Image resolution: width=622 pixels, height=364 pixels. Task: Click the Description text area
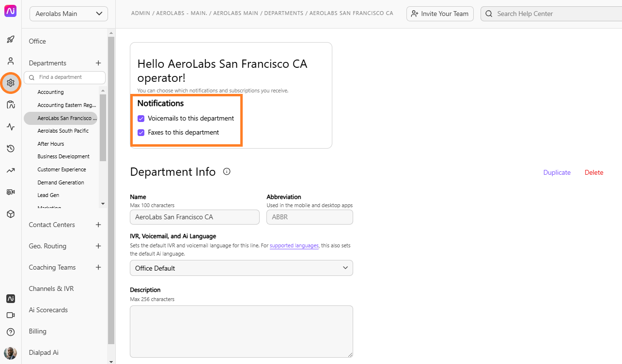tap(241, 332)
